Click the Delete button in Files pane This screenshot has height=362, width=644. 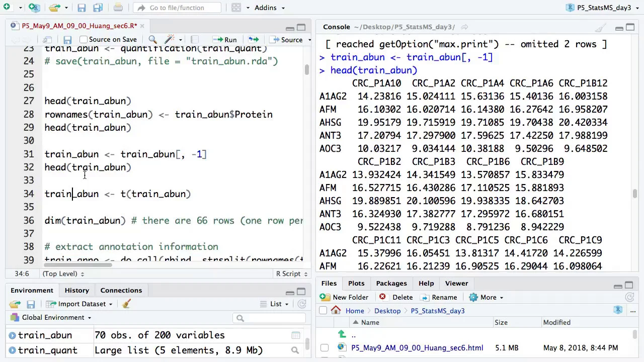(396, 297)
